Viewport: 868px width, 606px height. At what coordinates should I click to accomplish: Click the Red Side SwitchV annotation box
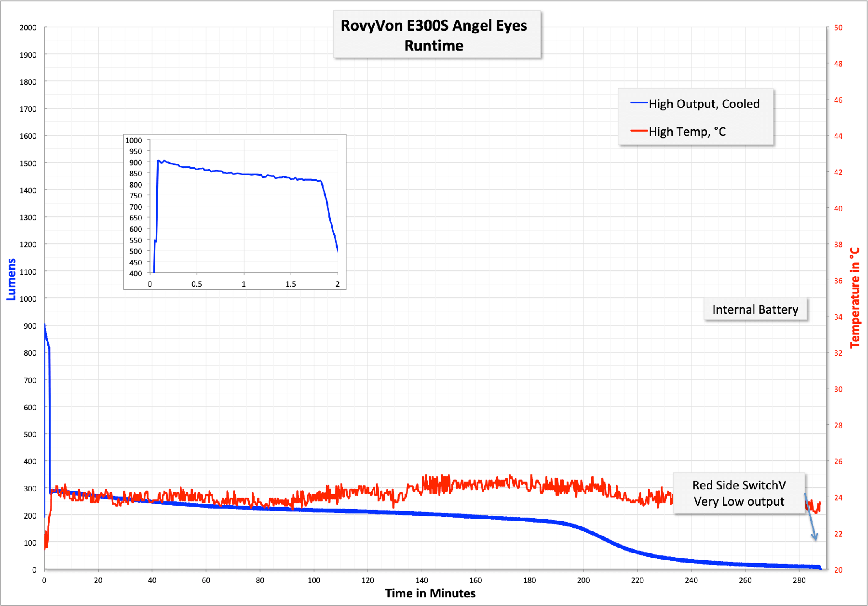coord(739,493)
